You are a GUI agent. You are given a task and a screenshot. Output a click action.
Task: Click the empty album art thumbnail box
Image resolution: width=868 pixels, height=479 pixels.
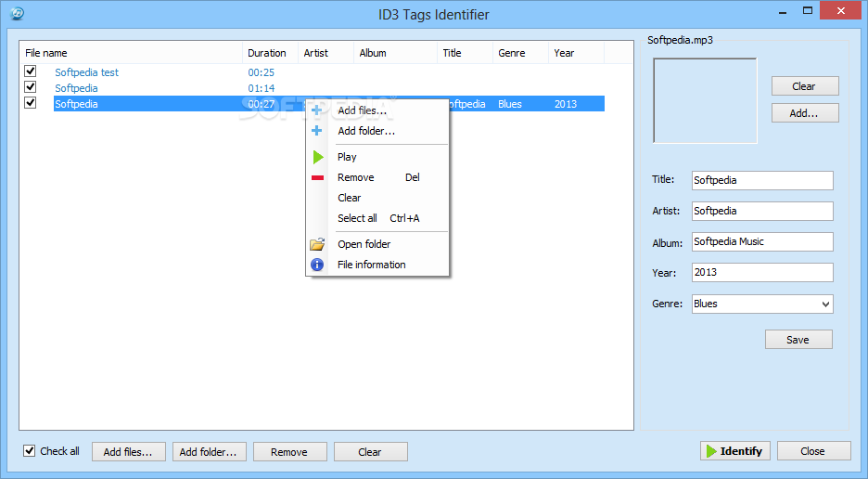[x=705, y=101]
